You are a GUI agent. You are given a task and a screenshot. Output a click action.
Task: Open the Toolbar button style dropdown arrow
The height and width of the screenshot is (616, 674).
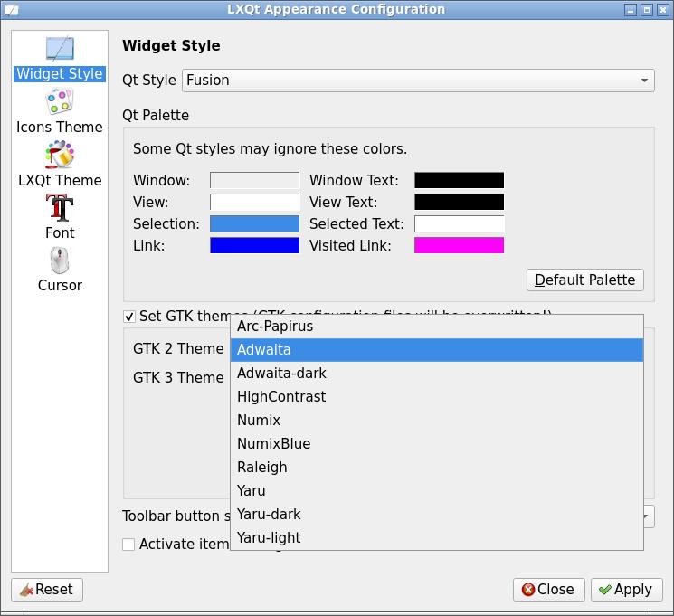coord(648,516)
